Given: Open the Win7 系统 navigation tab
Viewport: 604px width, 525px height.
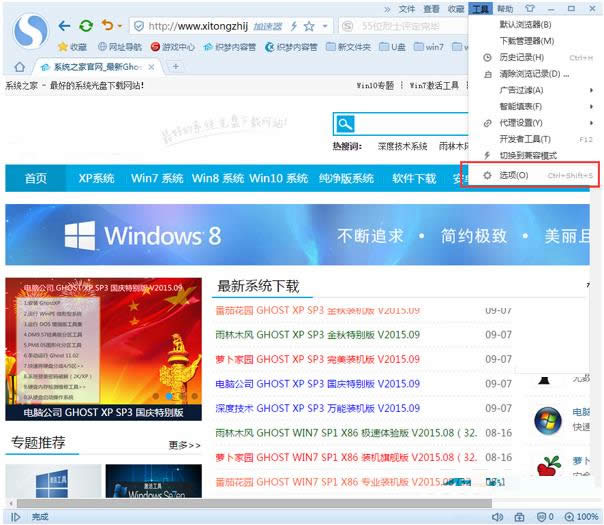Looking at the screenshot, I should (x=157, y=178).
